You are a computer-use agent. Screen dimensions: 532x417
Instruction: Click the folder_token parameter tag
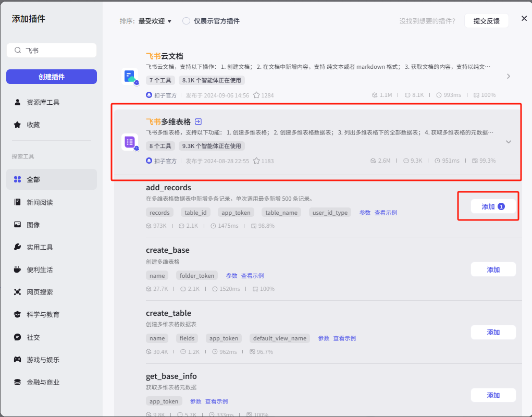(x=197, y=276)
